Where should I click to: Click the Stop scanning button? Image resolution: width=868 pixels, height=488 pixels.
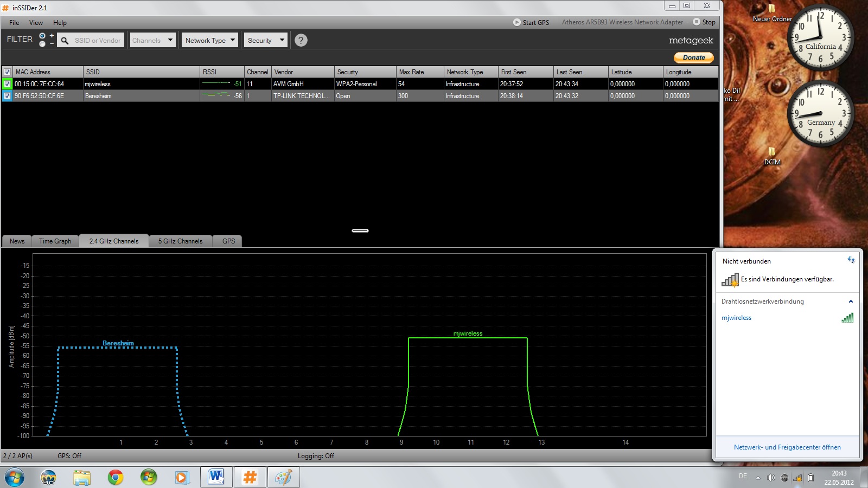[x=704, y=22]
